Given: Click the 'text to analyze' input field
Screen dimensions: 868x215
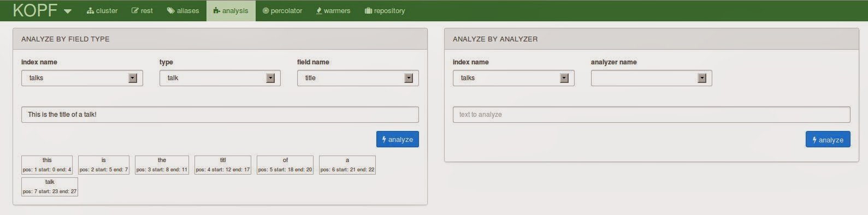Looking at the screenshot, I should [652, 115].
